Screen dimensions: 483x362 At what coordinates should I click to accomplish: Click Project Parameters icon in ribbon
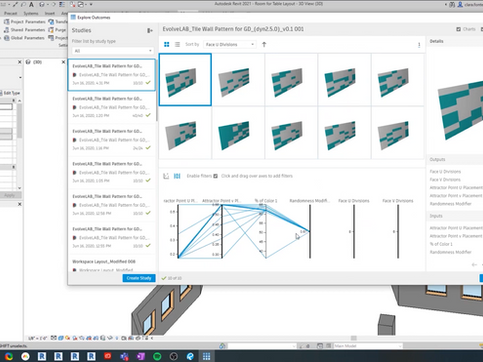(x=6, y=22)
